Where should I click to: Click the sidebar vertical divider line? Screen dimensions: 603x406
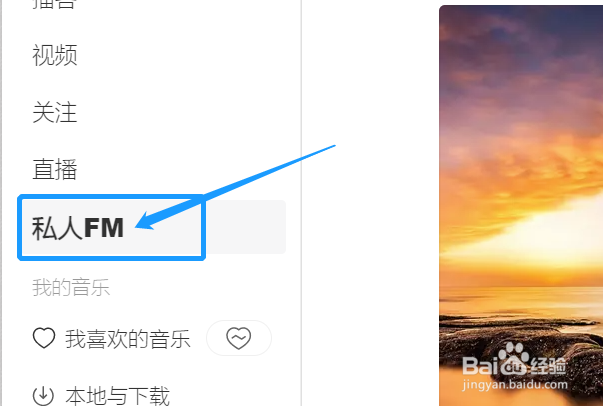(x=301, y=203)
